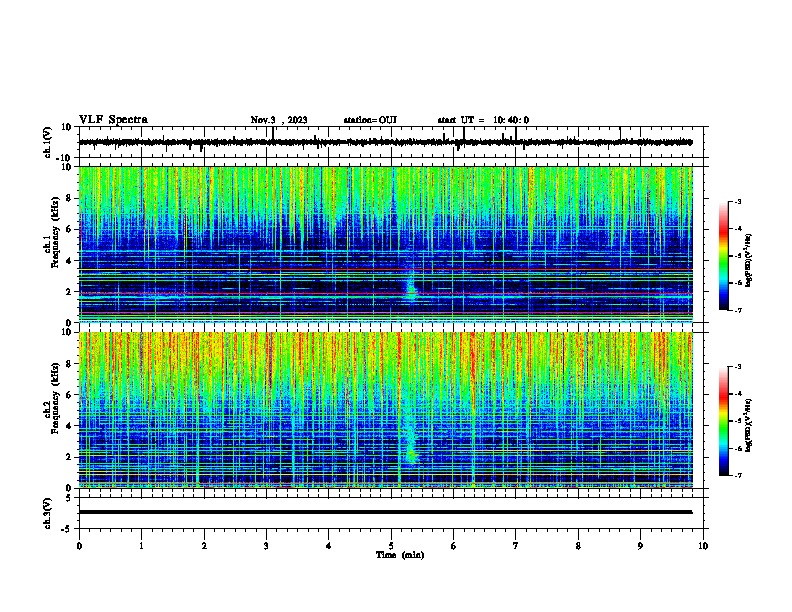Click the time-axis tick label "3"
The image size is (792, 612).
click(266, 546)
